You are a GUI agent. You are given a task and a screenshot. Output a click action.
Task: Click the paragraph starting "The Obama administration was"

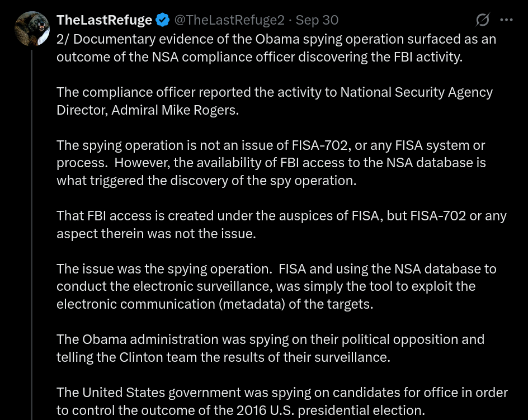pos(270,348)
